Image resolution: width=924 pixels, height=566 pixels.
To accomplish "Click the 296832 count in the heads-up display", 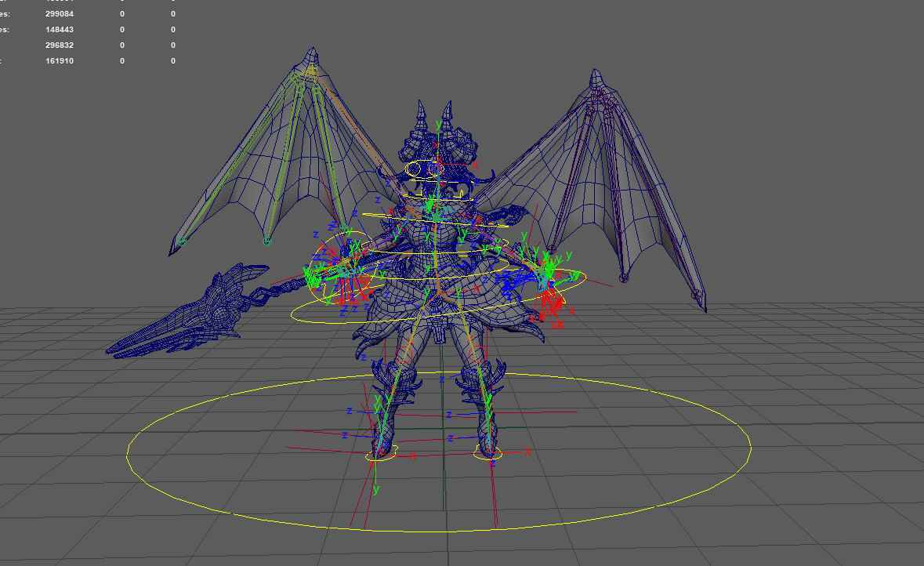I will click(x=60, y=45).
